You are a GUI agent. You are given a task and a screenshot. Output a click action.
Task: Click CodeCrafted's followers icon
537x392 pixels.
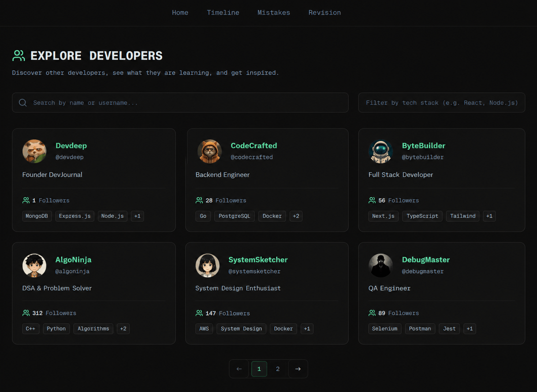pyautogui.click(x=199, y=200)
